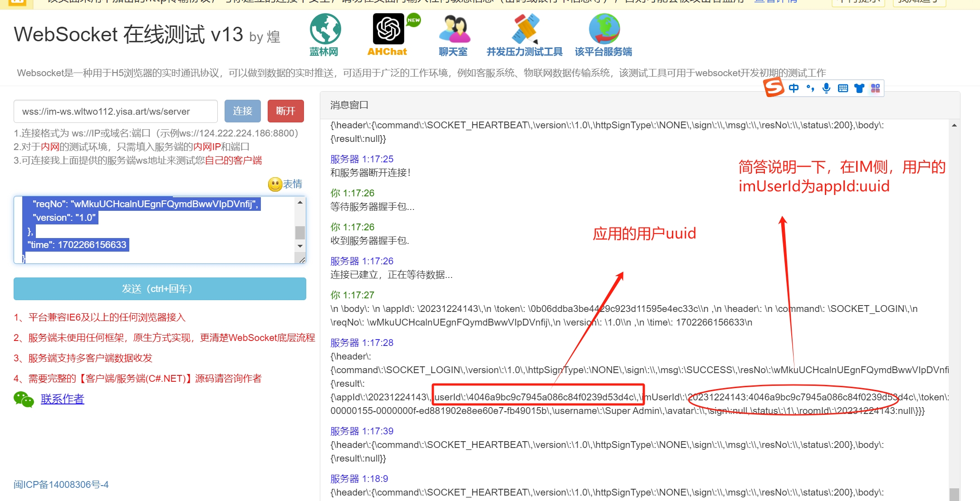Viewport: 980px width, 501px height.
Task: Click the 消息窗口 panel header
Action: [x=640, y=105]
